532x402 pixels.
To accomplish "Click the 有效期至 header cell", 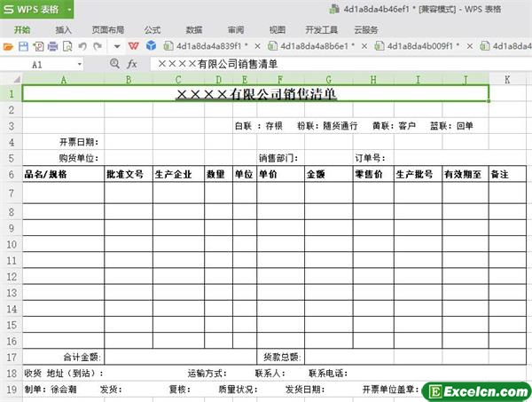I will (465, 174).
